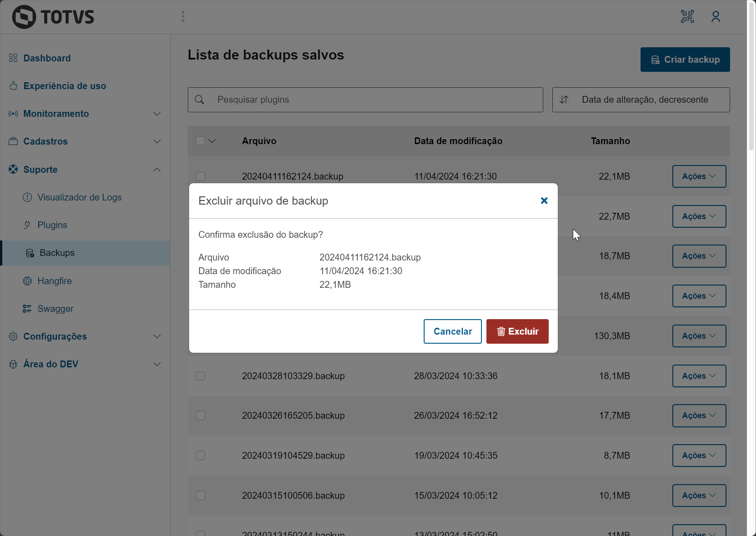
Task: Open the Data de alteração, decrescente sort dropdown
Action: tap(641, 100)
